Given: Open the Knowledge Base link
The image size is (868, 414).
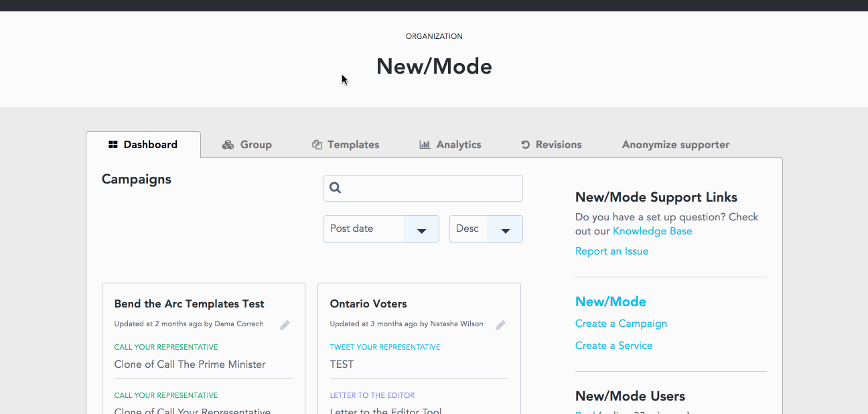Looking at the screenshot, I should point(652,231).
